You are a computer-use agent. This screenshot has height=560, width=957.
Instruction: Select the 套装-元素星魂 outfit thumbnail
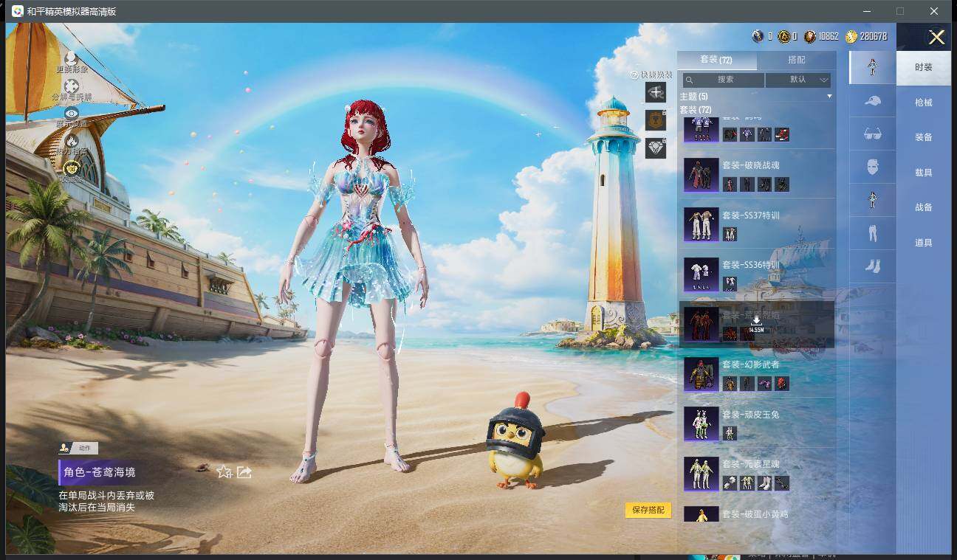coord(701,474)
